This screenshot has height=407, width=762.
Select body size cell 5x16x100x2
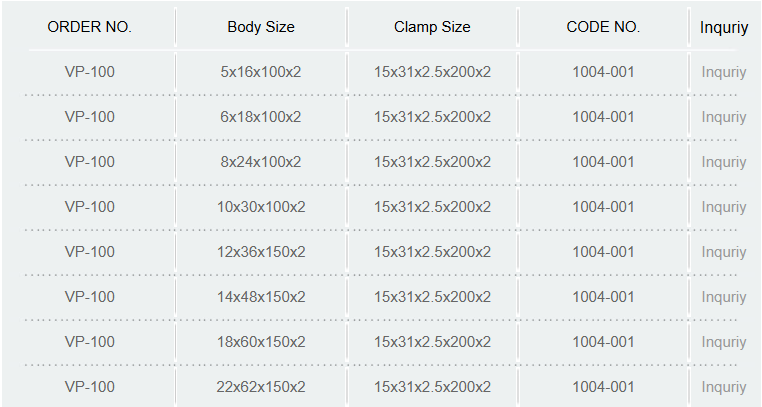pos(261,72)
